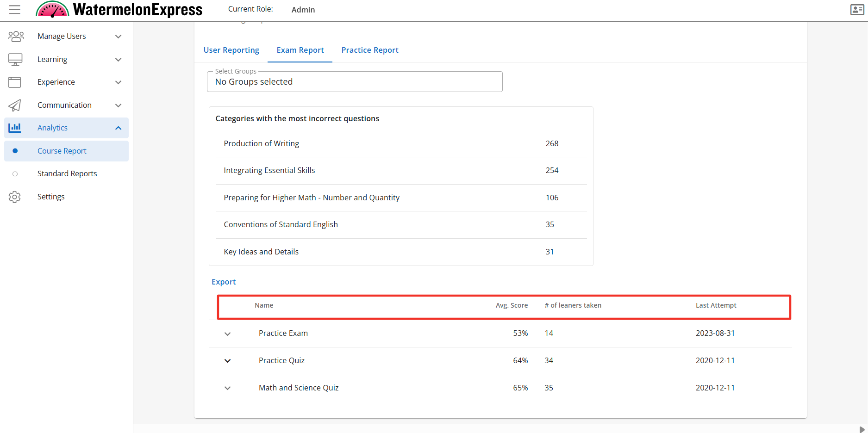Expand the Practice Exam row
The width and height of the screenshot is (868, 433).
tap(227, 334)
